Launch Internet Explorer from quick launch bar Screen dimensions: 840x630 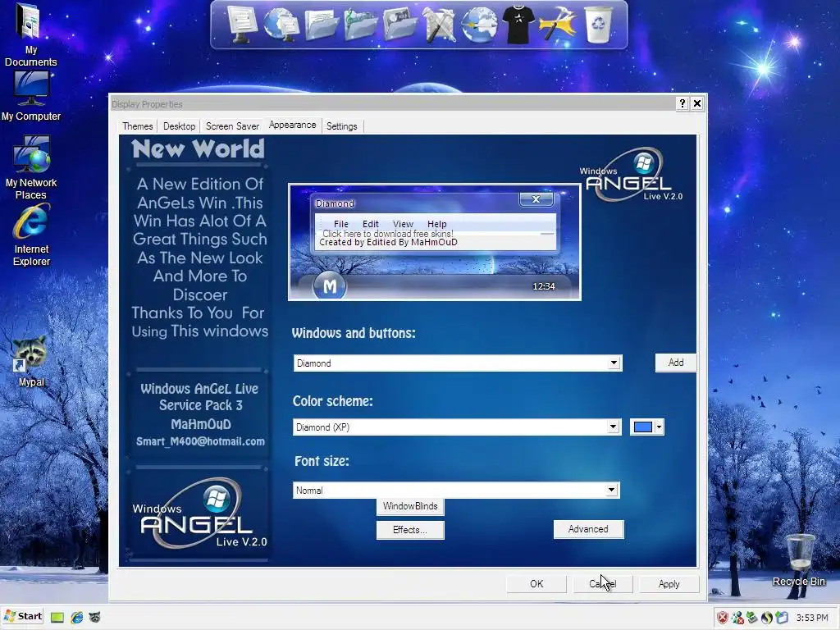click(76, 617)
